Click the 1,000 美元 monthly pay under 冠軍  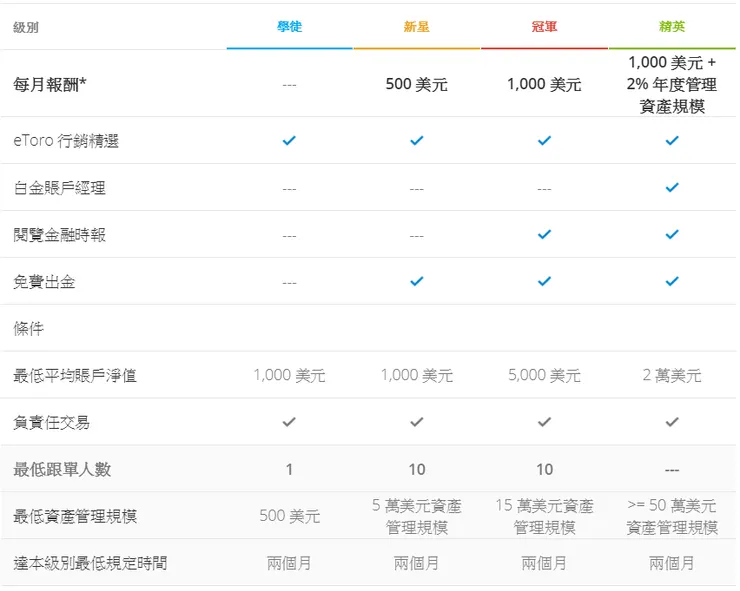544,84
